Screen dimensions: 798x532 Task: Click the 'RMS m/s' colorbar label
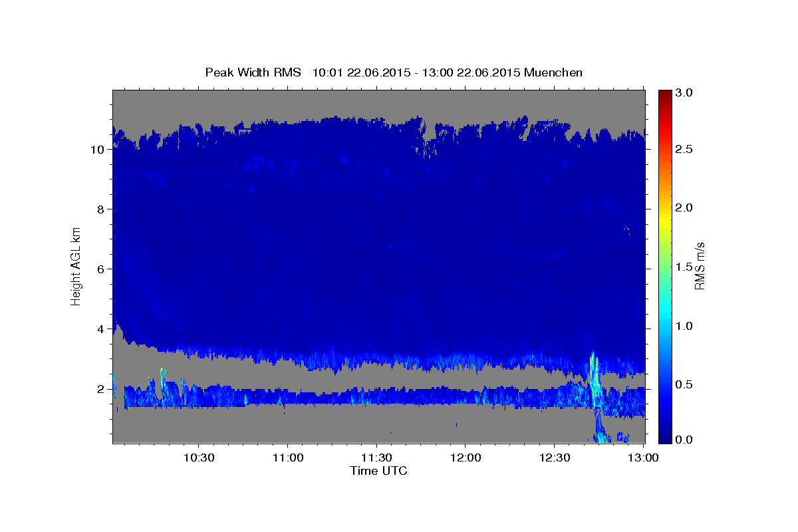(700, 266)
